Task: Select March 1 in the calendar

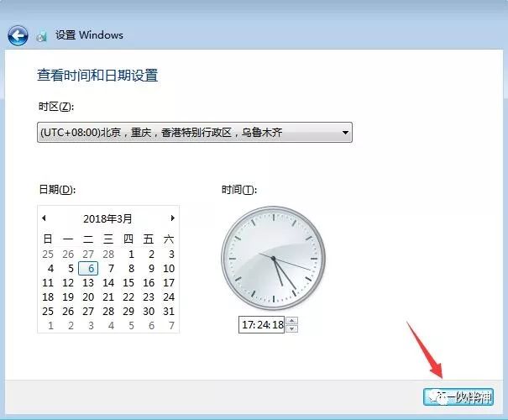Action: click(131, 254)
